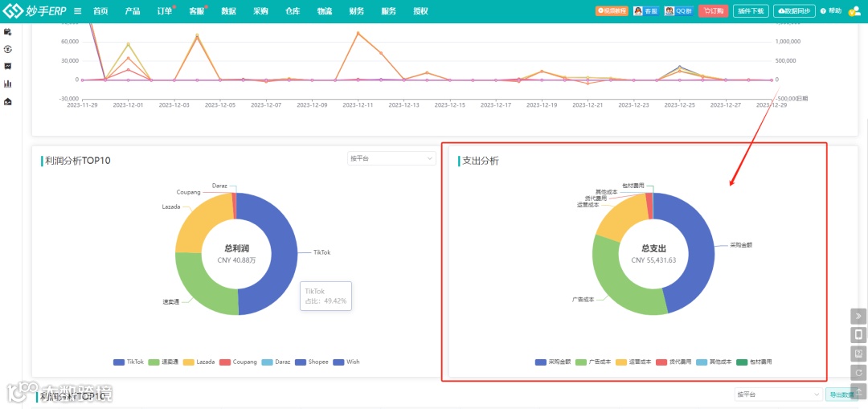Open the 采购 menu

[260, 11]
